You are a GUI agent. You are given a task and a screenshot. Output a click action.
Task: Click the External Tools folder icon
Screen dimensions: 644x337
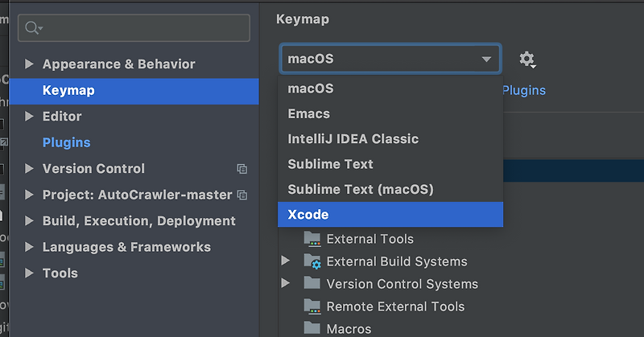312,238
